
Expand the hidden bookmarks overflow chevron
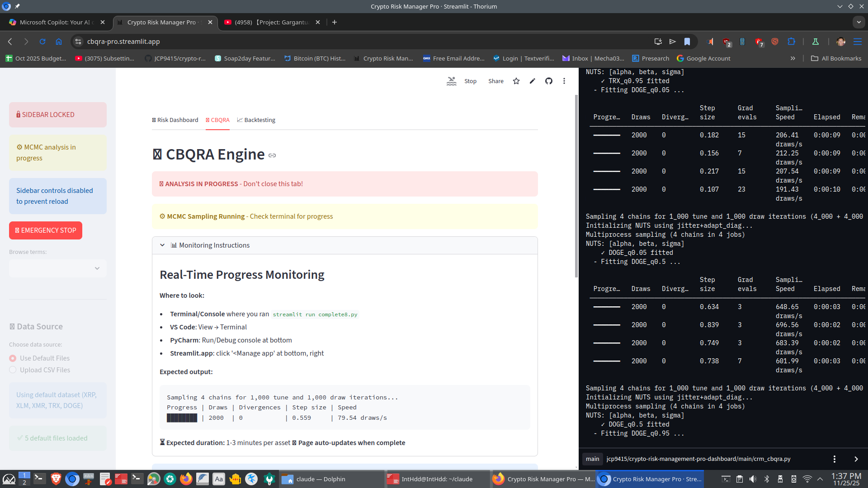793,58
